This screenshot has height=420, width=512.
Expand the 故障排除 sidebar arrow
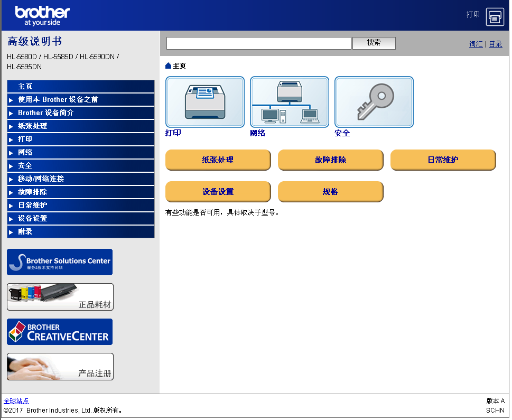coord(11,192)
